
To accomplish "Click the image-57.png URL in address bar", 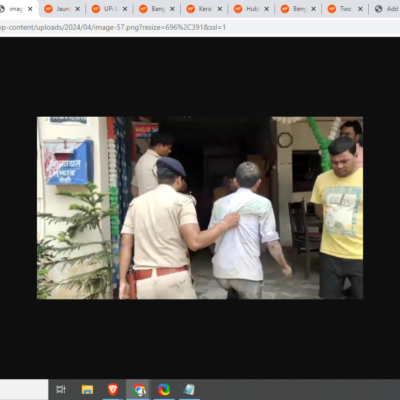I will click(113, 27).
